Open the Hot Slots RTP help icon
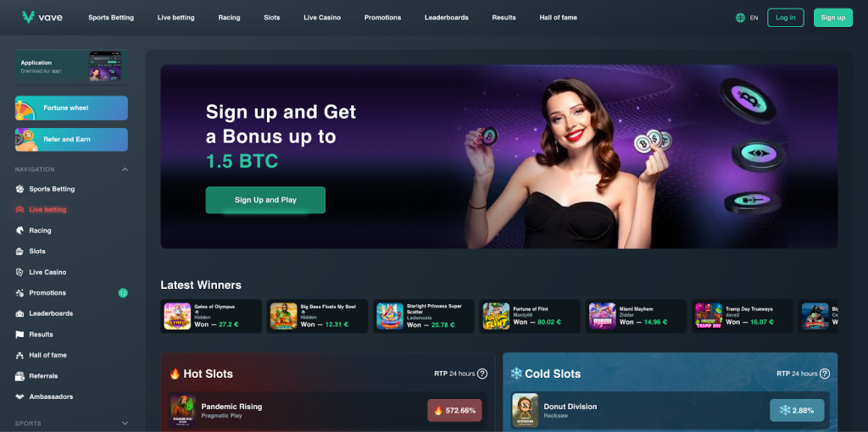868x432 pixels. click(x=482, y=374)
